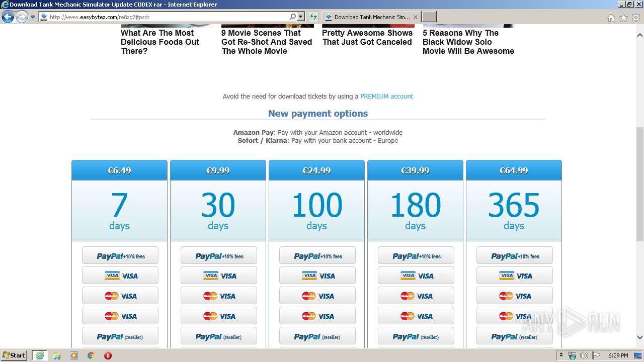Viewport: 644px width, 362px height.
Task: Open 'What Are The Most Delicious Foods' article
Action: (x=160, y=42)
